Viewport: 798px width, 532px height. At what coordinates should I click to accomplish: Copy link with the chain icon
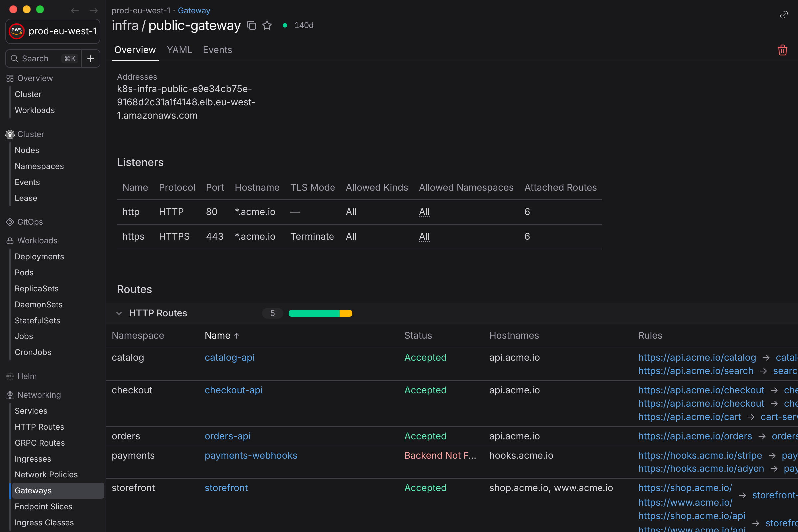(x=784, y=15)
